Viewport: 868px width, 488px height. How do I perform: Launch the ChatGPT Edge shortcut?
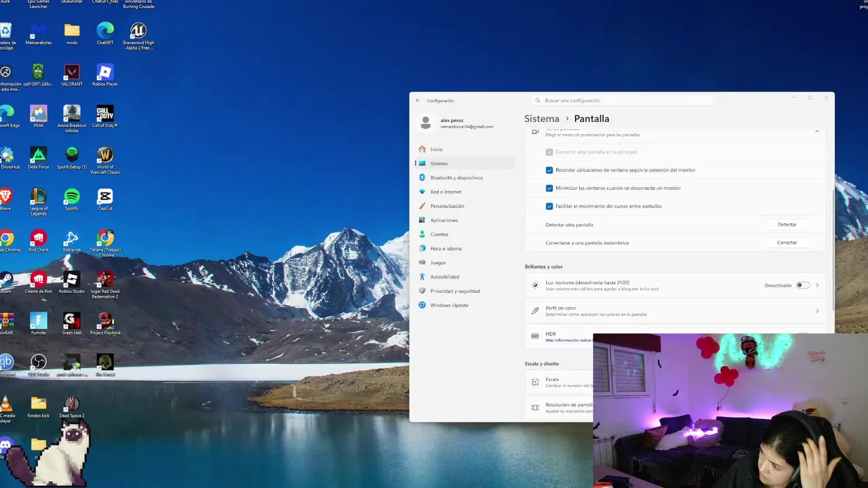click(105, 34)
